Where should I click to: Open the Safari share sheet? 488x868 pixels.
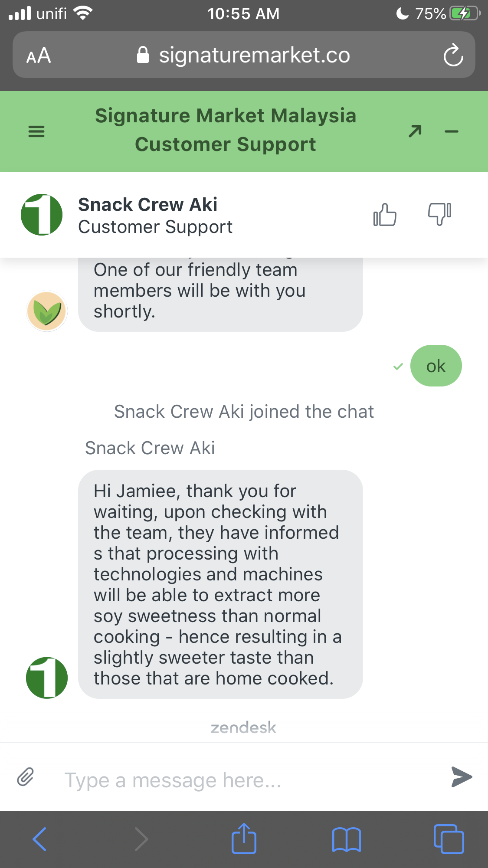[x=244, y=838]
